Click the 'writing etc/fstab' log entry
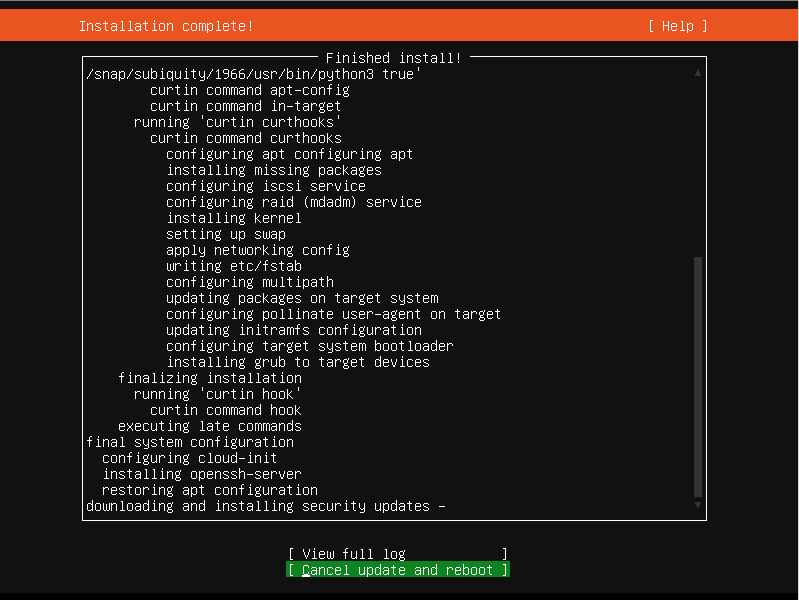The height and width of the screenshot is (600, 799). (233, 266)
